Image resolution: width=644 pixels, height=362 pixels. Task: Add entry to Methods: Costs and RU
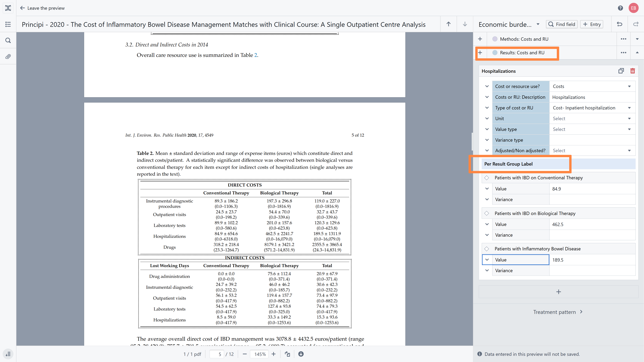pyautogui.click(x=480, y=39)
